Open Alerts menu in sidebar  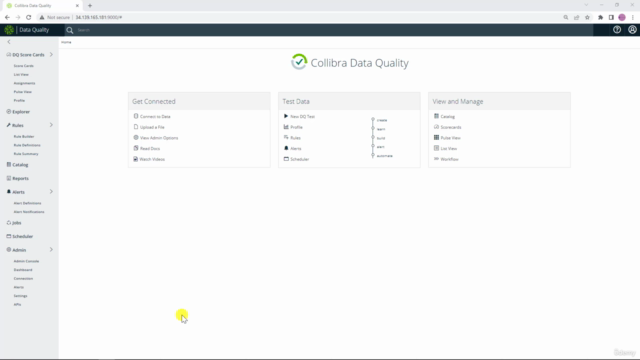[16, 192]
